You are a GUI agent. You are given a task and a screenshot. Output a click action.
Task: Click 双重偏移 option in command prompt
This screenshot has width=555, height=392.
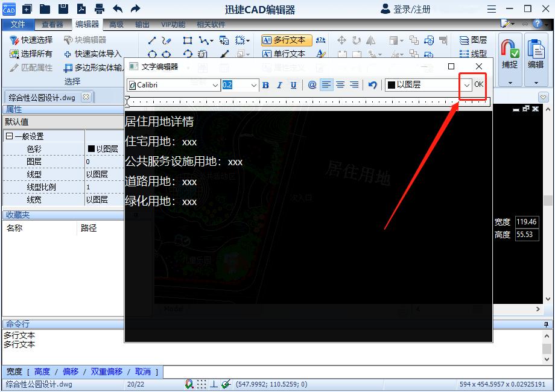pyautogui.click(x=107, y=371)
